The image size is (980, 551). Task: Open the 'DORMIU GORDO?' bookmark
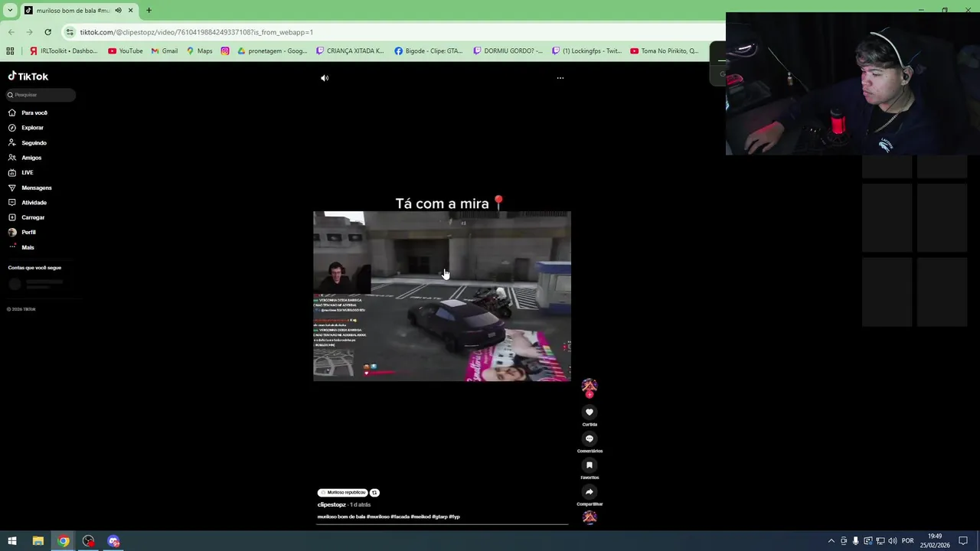(x=508, y=51)
